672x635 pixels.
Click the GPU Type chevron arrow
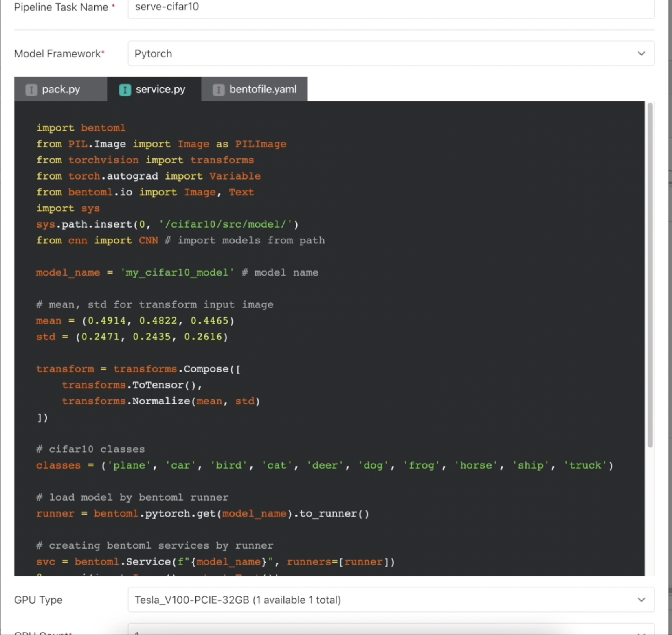[x=641, y=600]
